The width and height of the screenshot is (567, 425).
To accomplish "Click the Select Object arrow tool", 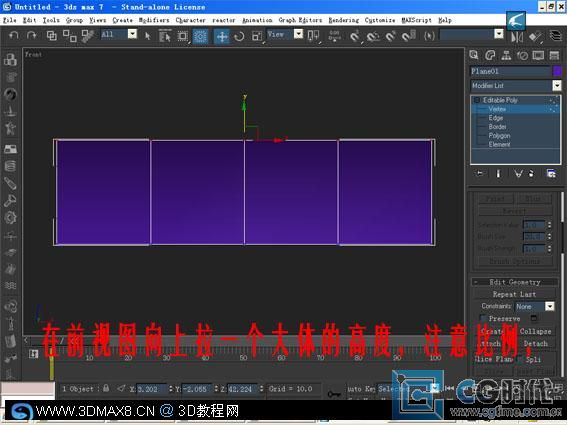I will pos(148,36).
